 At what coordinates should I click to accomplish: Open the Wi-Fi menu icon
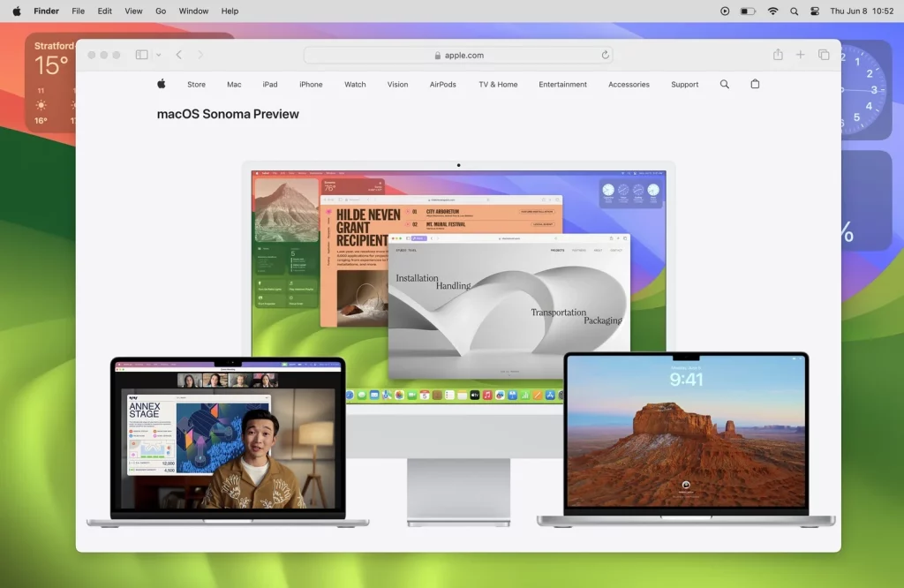[772, 11]
